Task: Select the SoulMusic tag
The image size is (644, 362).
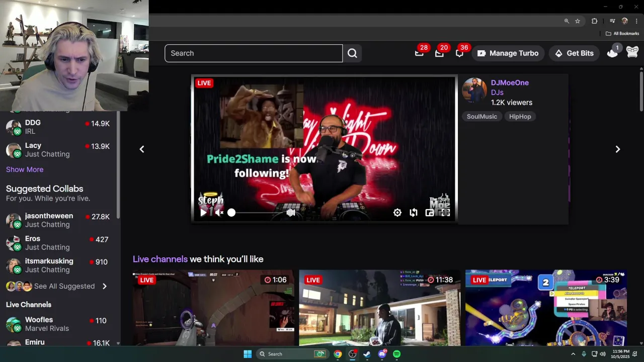Action: (481, 117)
